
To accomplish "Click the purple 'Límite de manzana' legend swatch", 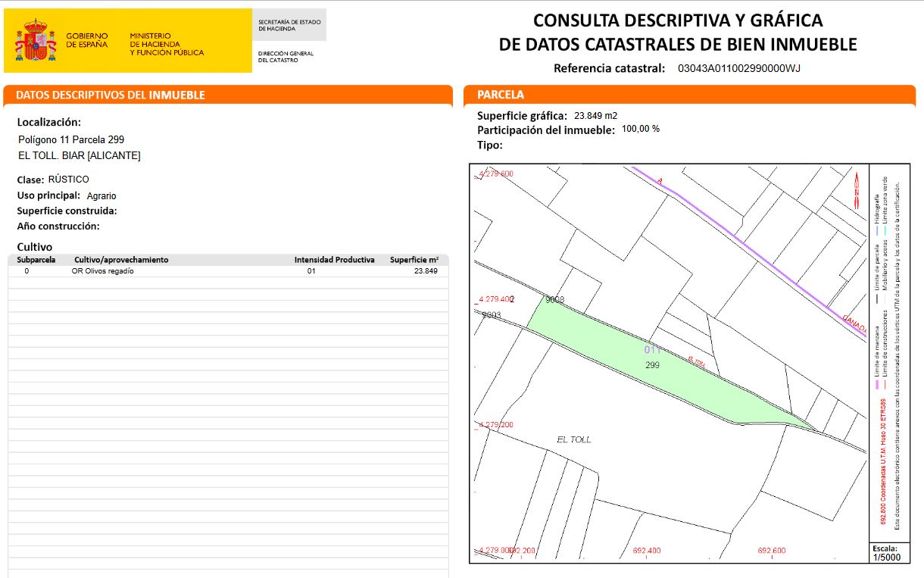I will pos(879,385).
